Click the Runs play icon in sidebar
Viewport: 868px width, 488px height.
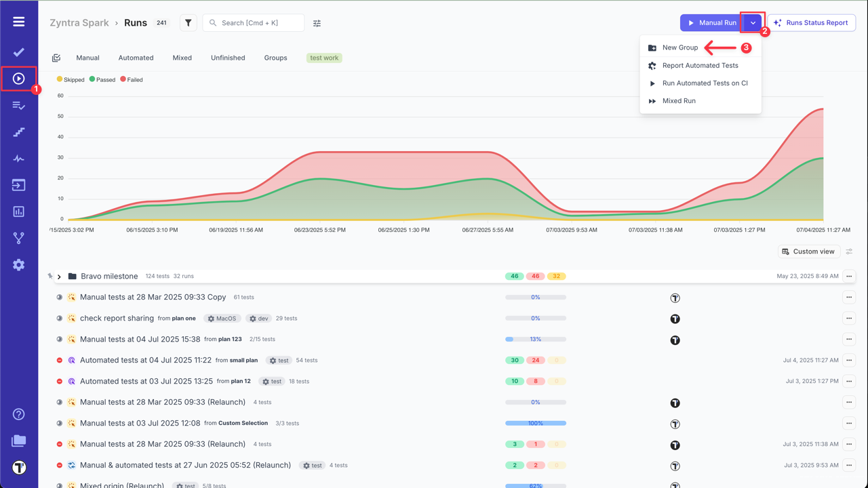point(19,79)
